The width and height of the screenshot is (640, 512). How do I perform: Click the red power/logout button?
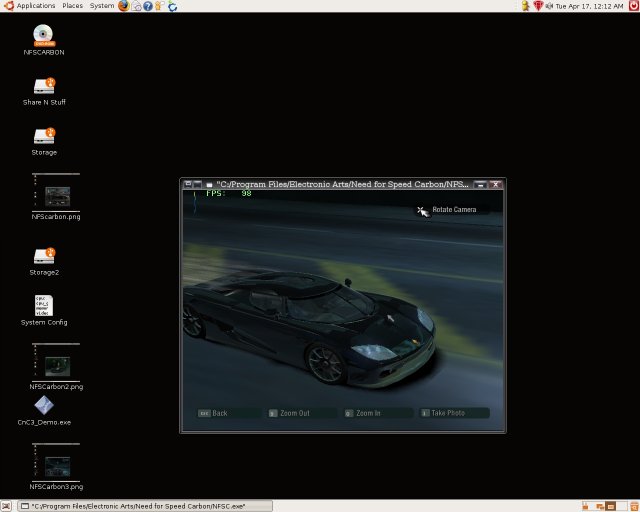[634, 6]
